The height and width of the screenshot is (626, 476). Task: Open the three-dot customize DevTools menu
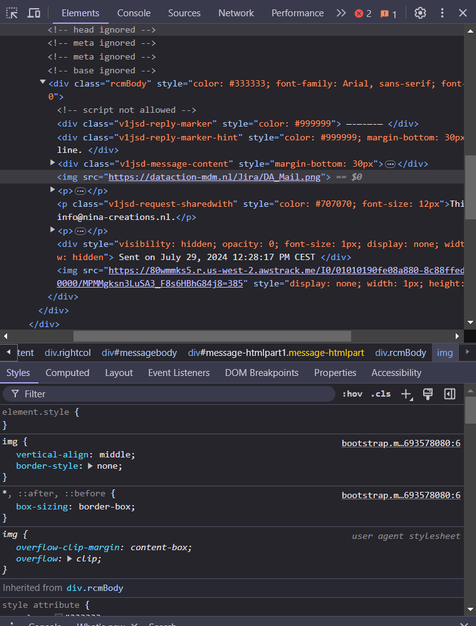point(442,13)
